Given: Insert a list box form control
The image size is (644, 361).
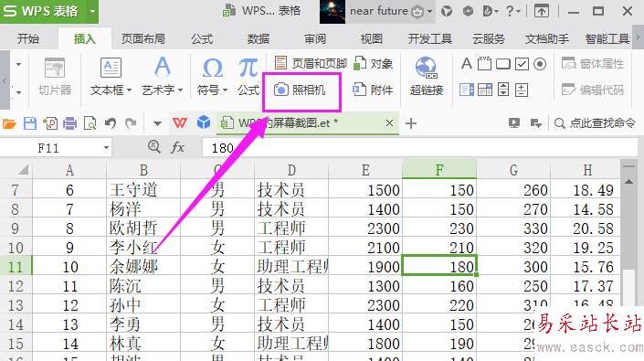Looking at the screenshot, I should click(x=467, y=90).
